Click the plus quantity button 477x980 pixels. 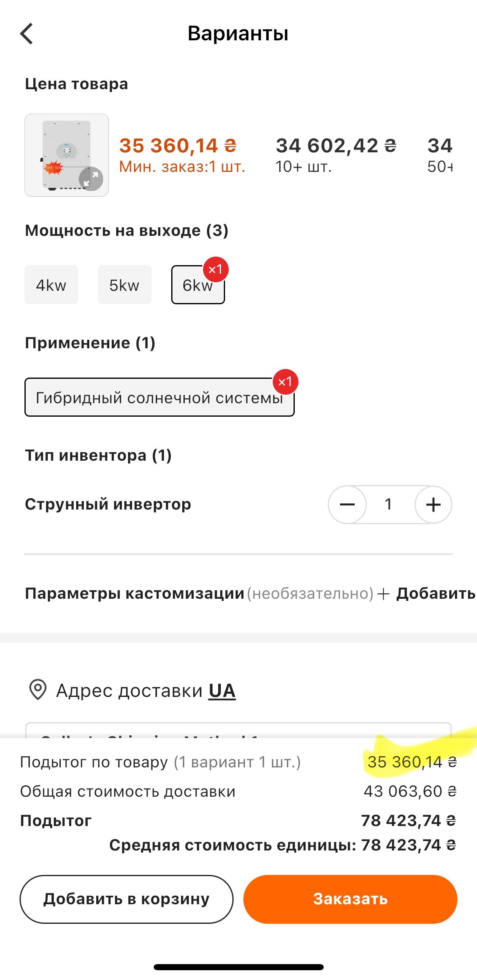[x=433, y=504]
